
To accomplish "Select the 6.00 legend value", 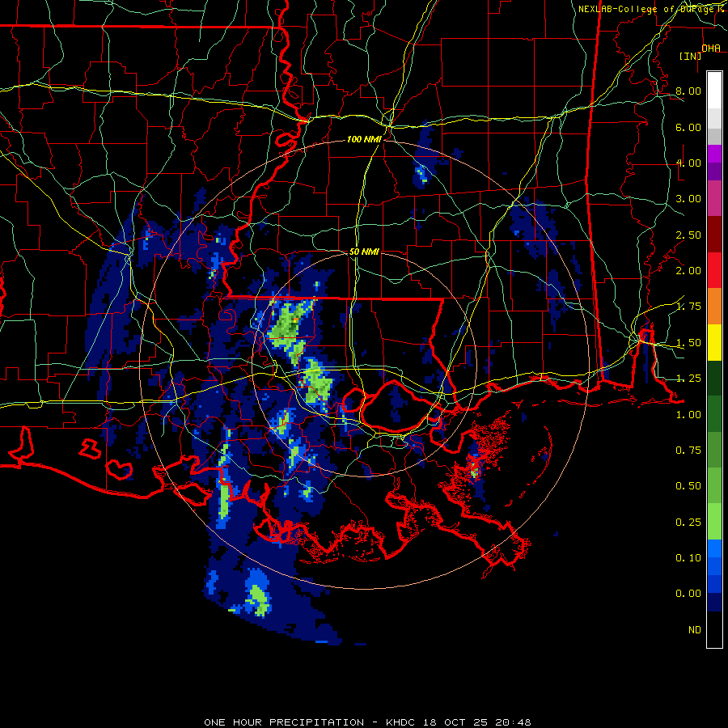I will [688, 127].
